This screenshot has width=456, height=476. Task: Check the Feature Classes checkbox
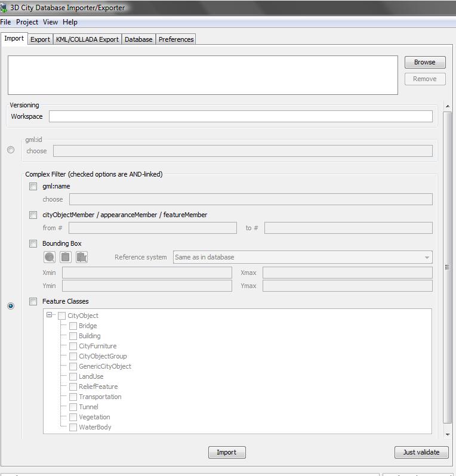pos(33,301)
